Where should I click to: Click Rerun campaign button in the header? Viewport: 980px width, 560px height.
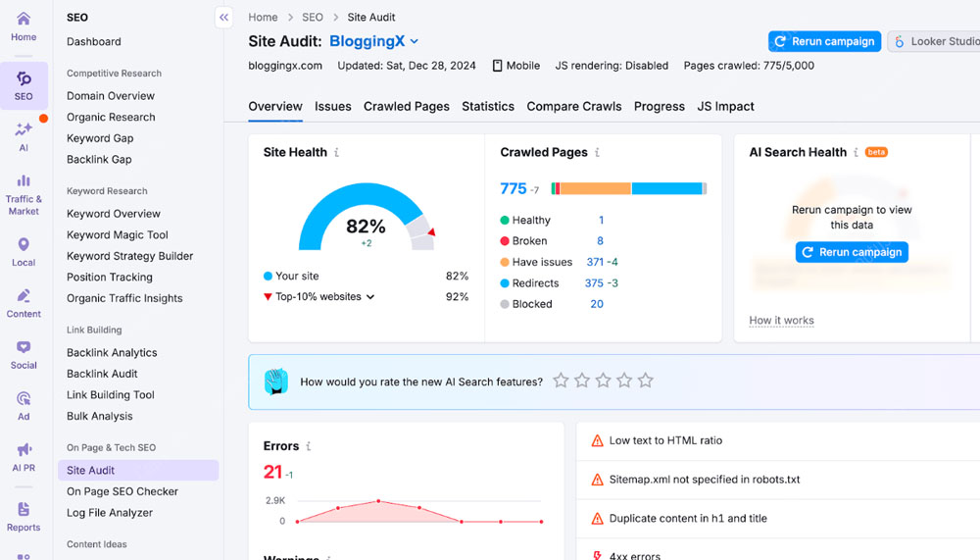click(824, 41)
